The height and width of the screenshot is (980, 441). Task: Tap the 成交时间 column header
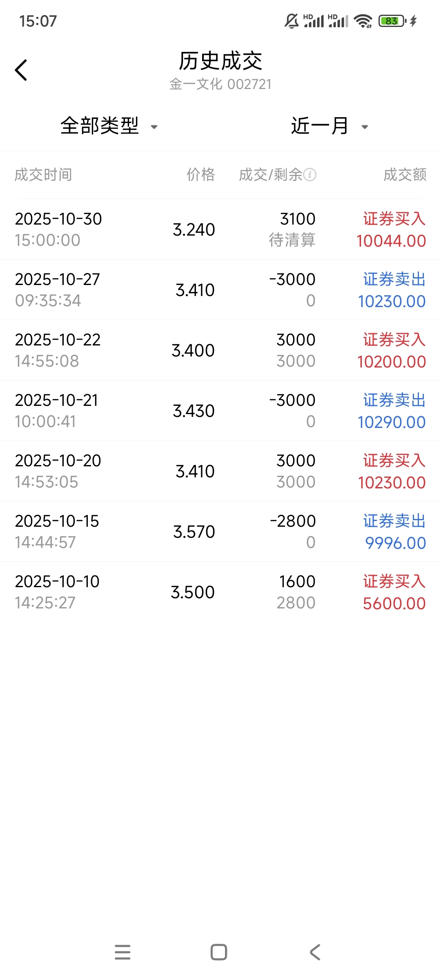click(43, 175)
